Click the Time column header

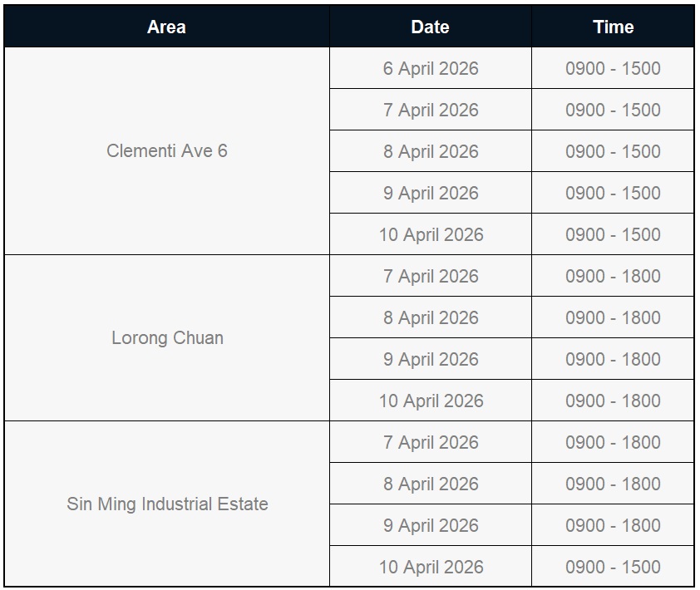pos(613,27)
